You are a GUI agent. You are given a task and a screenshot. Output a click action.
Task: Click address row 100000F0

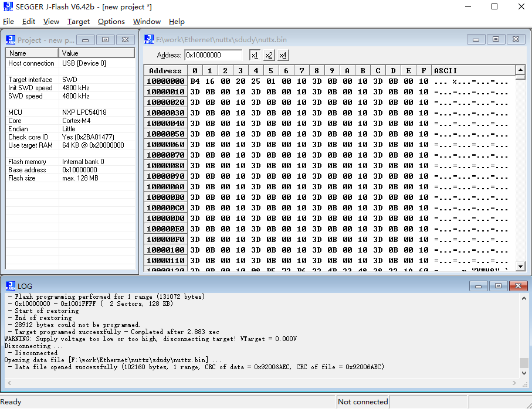(x=165, y=239)
